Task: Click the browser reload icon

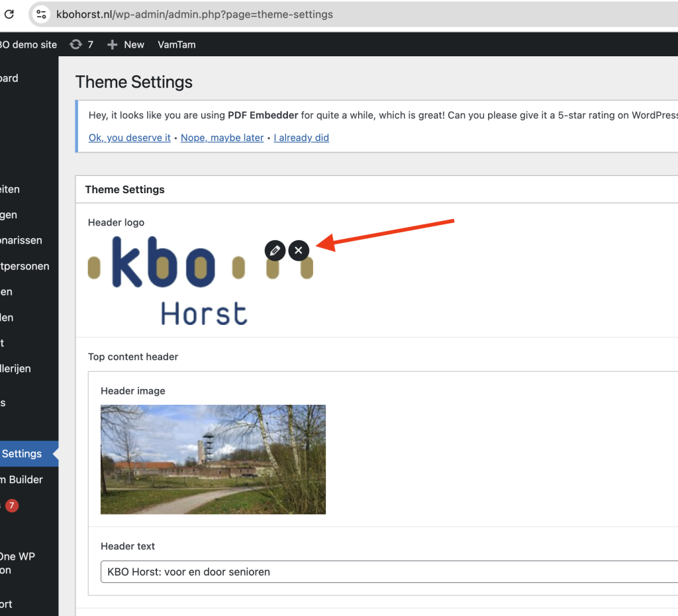Action: point(9,15)
